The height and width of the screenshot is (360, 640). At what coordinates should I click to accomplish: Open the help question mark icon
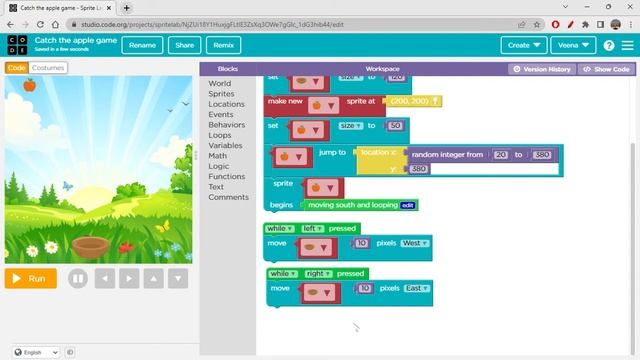(x=609, y=45)
